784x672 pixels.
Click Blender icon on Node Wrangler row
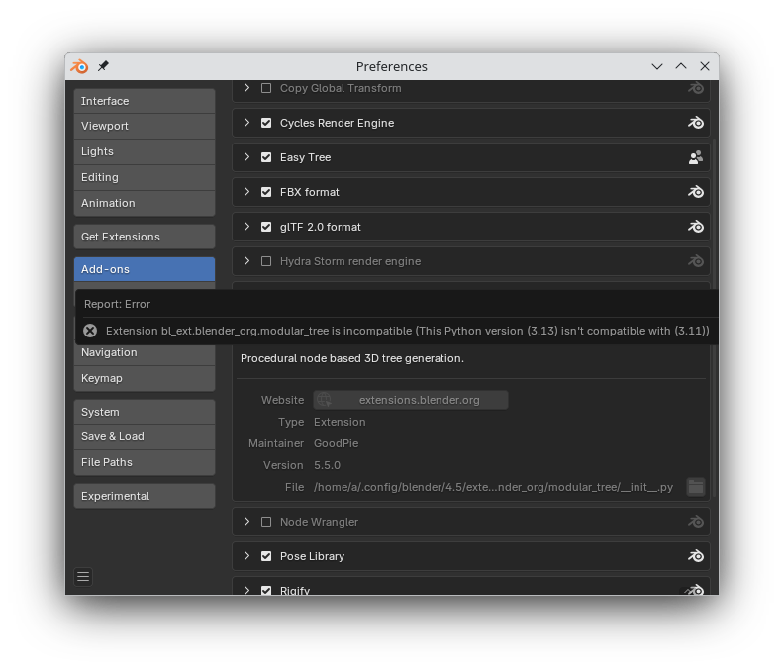pyautogui.click(x=696, y=522)
